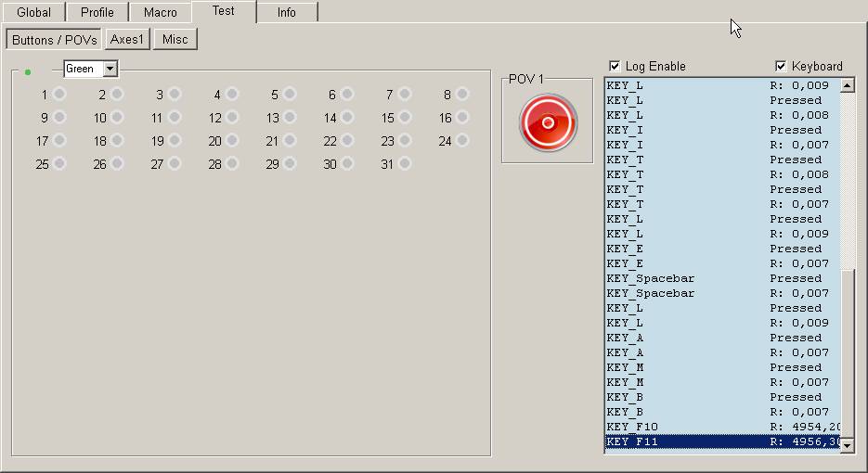868x473 pixels.
Task: Show the Axes1 test page
Action: 127,39
